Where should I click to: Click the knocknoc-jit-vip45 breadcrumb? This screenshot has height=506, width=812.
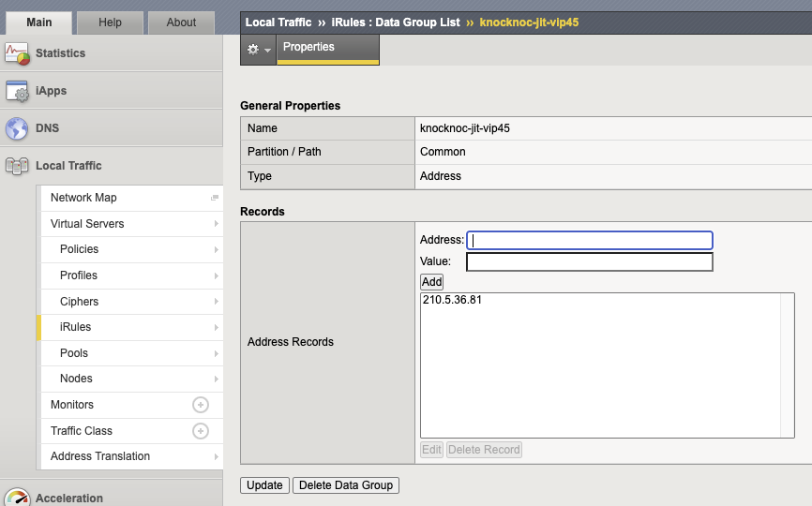[x=529, y=22]
